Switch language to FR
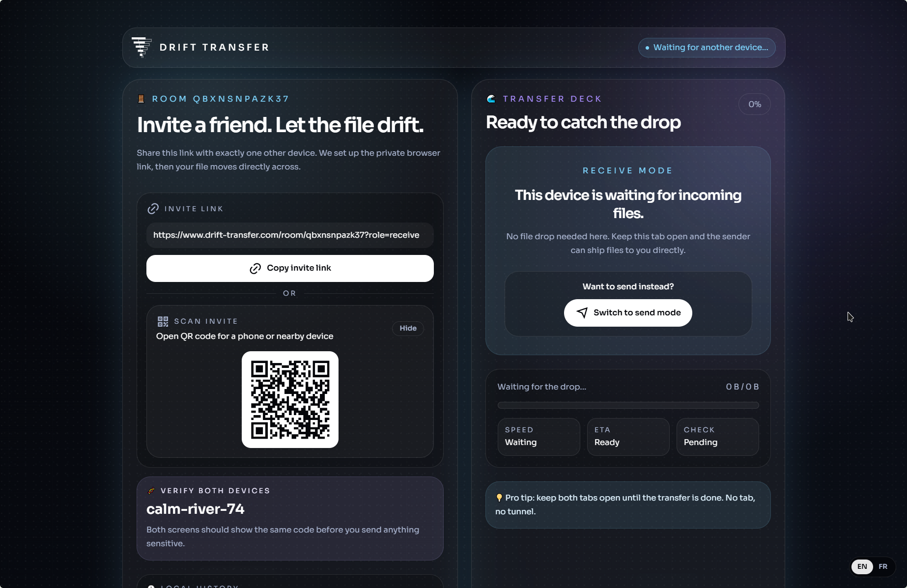 (883, 566)
